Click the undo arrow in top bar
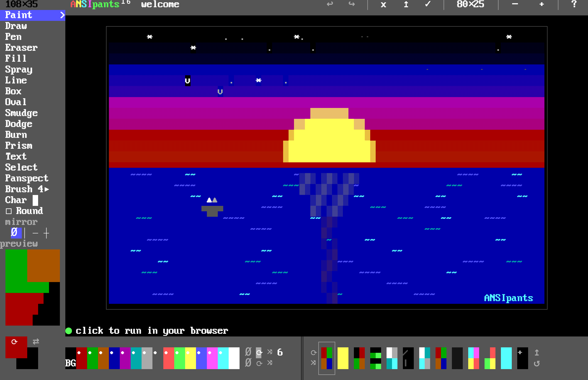 click(330, 4)
